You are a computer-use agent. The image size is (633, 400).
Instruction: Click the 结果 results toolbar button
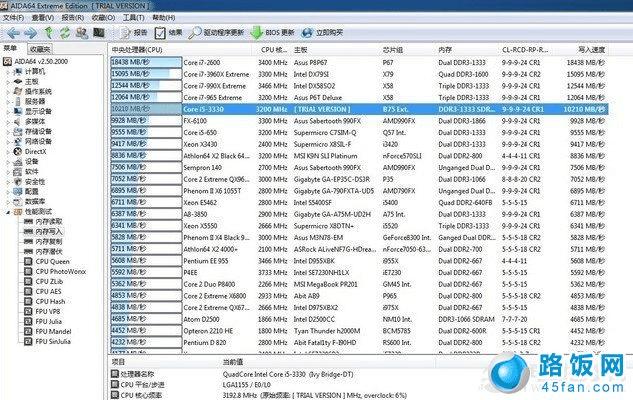(169, 33)
